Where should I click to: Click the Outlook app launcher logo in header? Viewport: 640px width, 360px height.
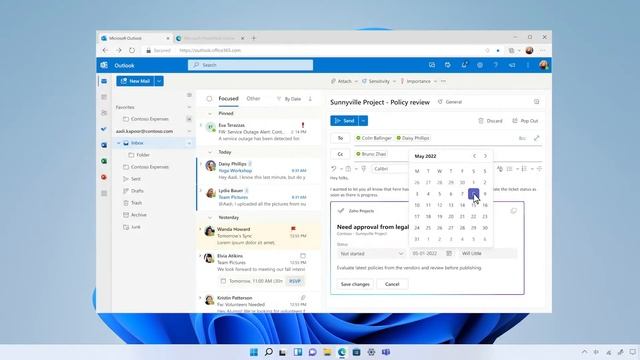(104, 65)
